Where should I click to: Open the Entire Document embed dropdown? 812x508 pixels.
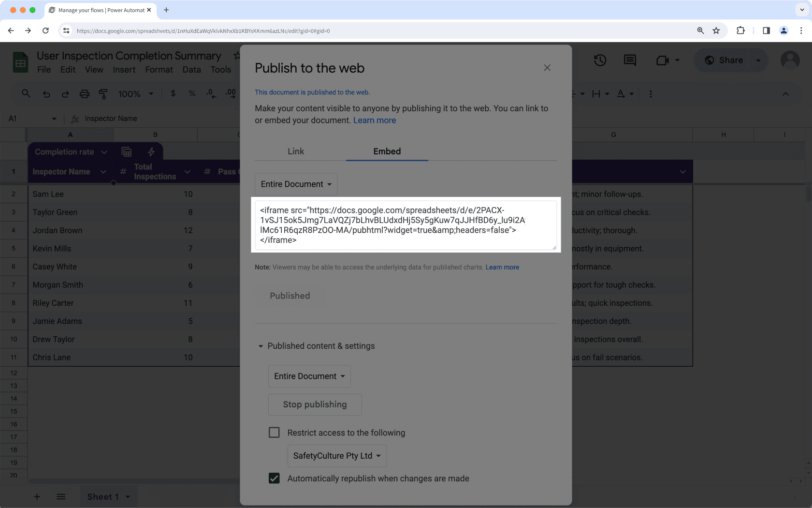tap(296, 184)
